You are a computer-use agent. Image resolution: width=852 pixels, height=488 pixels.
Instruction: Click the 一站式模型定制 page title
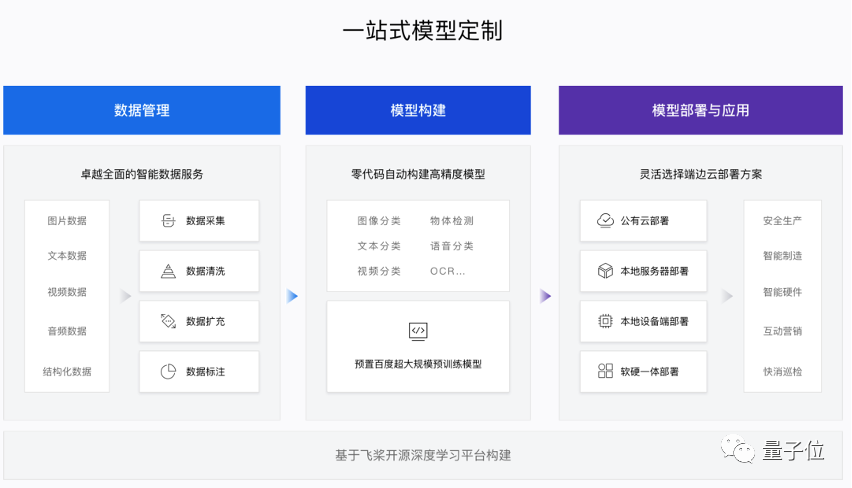pyautogui.click(x=423, y=30)
